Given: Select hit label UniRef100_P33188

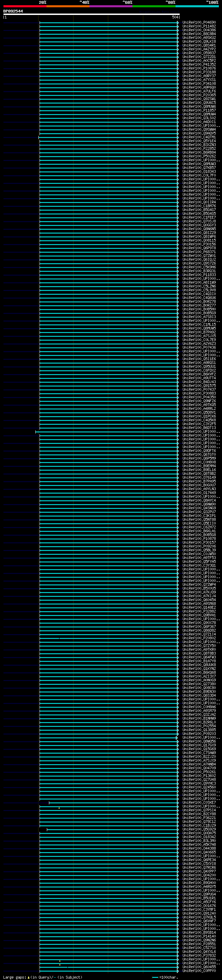Looking at the screenshot, I should tap(199, 72).
